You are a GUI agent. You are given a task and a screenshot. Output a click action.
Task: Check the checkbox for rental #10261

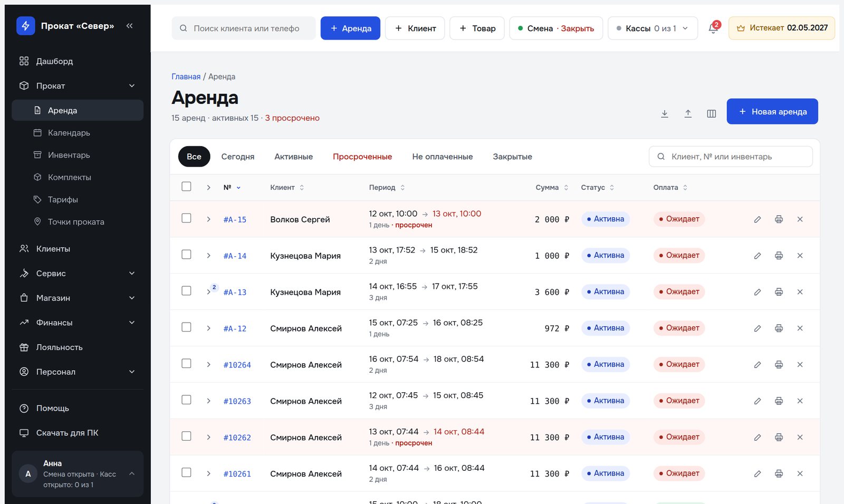coord(186,473)
